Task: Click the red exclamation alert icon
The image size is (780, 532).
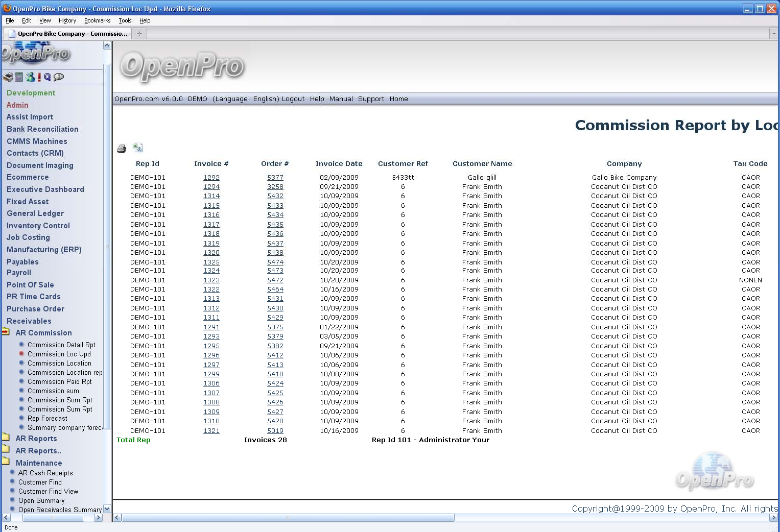Action: point(39,77)
